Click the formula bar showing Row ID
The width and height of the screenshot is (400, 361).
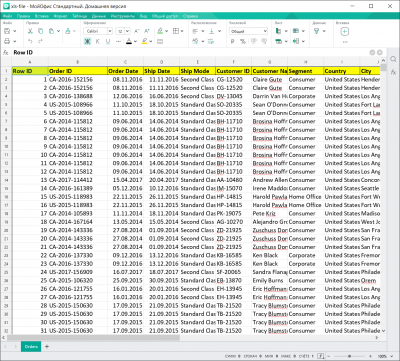point(190,53)
